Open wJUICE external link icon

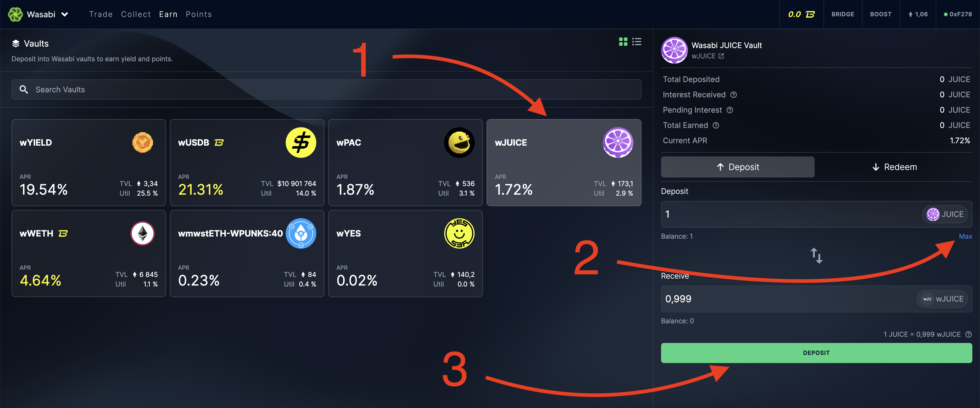click(x=721, y=56)
